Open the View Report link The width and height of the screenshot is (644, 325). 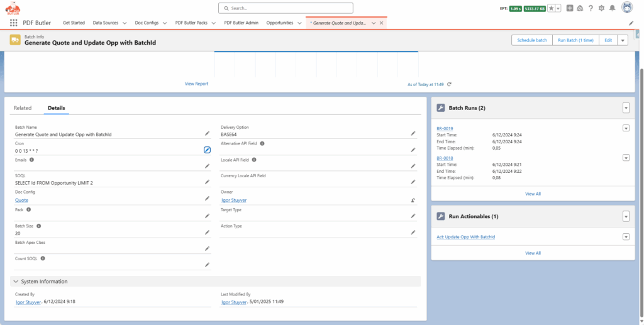point(196,84)
